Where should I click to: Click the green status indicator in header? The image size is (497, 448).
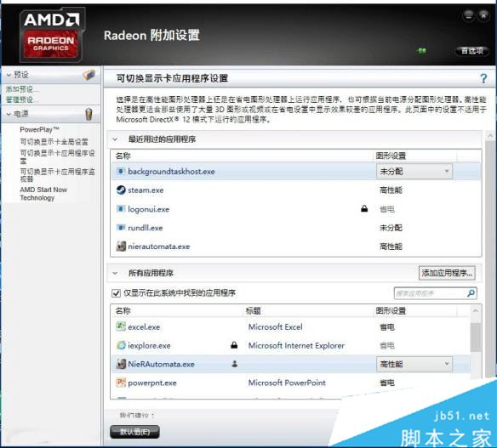click(421, 51)
